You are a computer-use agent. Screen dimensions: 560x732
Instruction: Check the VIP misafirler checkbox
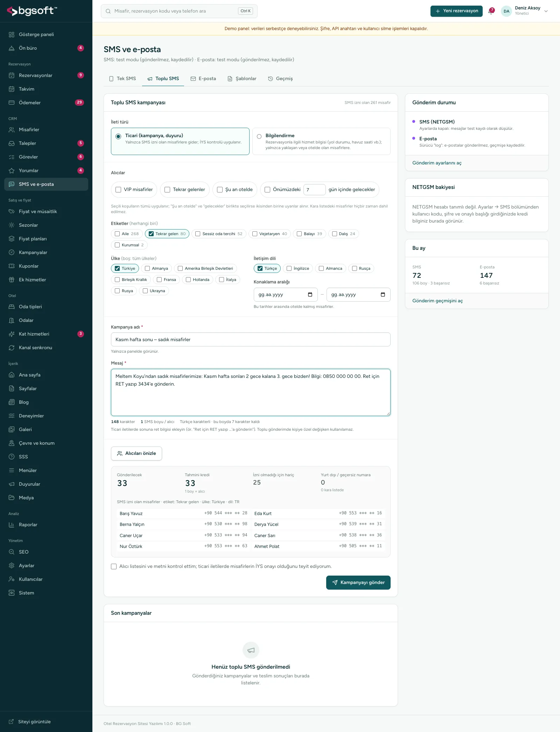[x=118, y=190]
